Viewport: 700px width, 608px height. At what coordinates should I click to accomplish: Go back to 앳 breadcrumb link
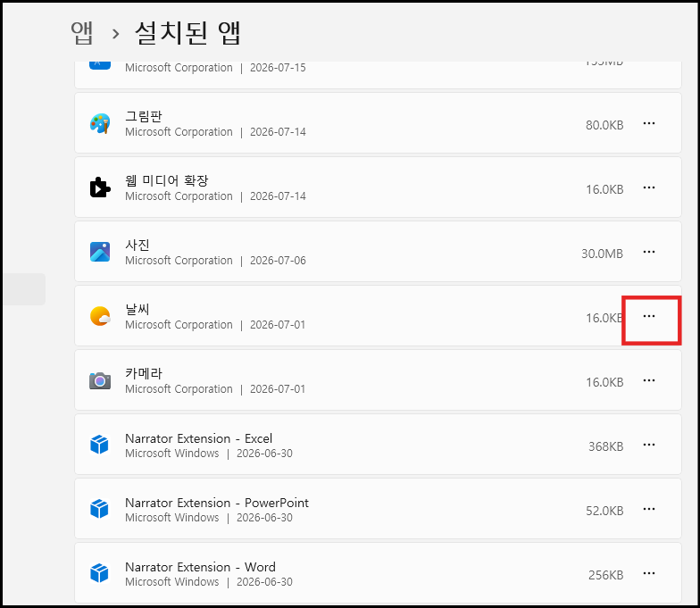82,32
